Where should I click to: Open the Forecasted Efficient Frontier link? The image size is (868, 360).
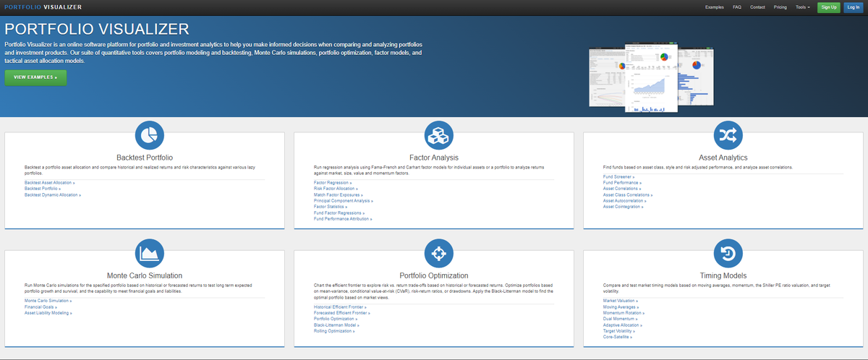(342, 312)
